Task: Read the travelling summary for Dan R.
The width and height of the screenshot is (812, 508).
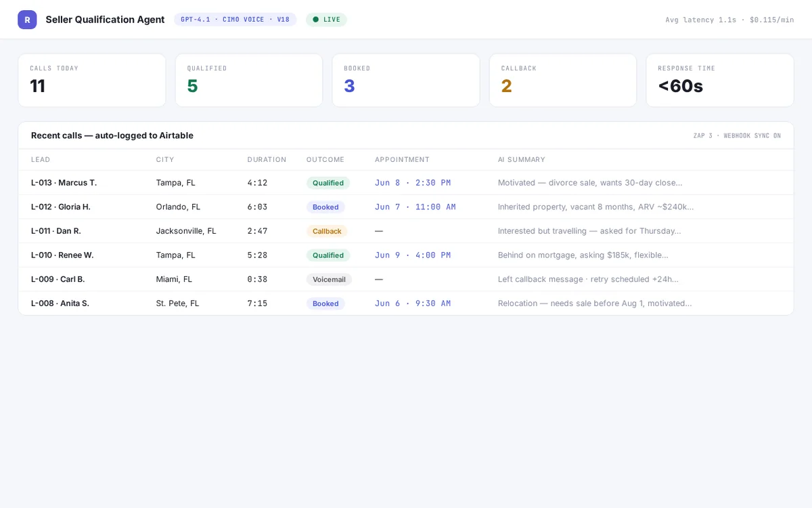Action: click(x=589, y=231)
